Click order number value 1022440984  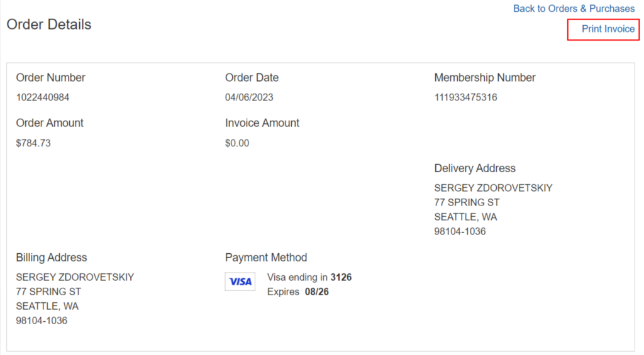click(x=43, y=97)
